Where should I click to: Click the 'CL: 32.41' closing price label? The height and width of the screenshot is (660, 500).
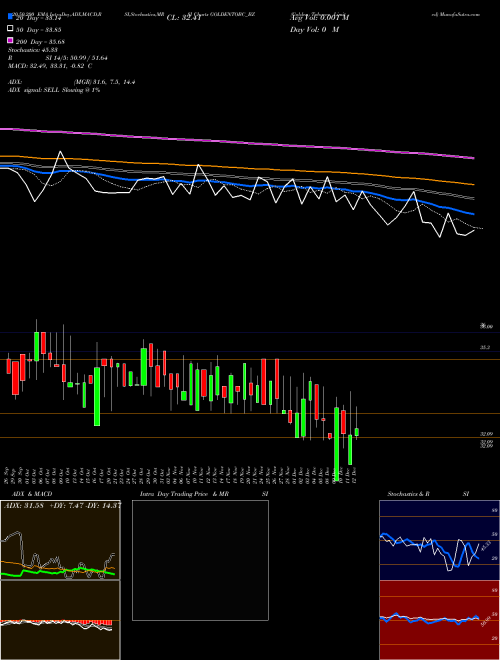point(184,18)
